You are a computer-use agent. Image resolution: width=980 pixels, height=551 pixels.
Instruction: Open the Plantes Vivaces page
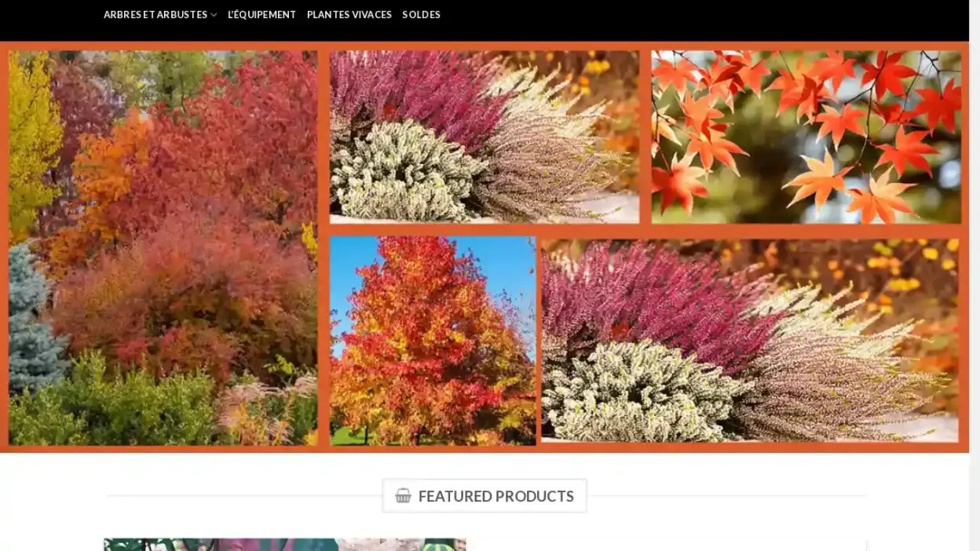pos(349,15)
